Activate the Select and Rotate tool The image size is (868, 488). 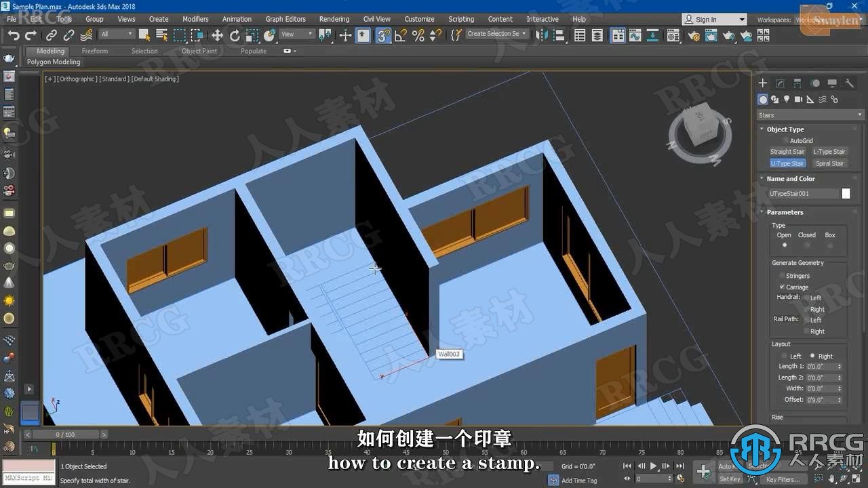(x=235, y=35)
